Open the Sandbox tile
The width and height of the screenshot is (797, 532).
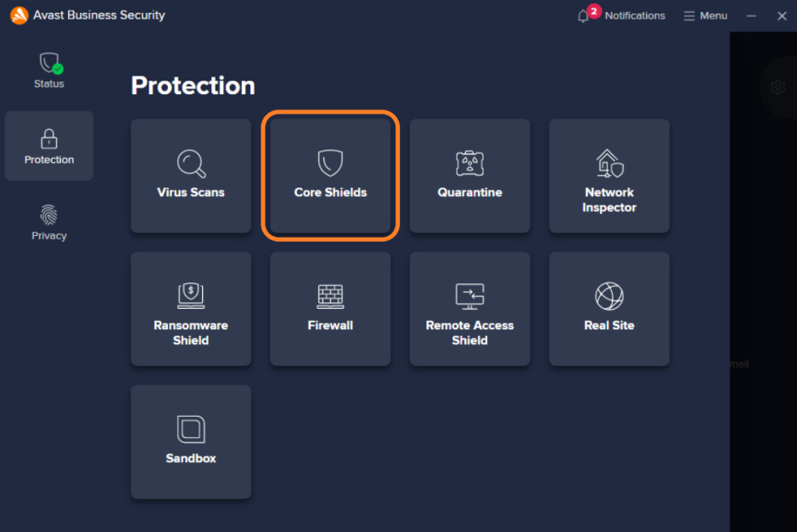click(191, 441)
